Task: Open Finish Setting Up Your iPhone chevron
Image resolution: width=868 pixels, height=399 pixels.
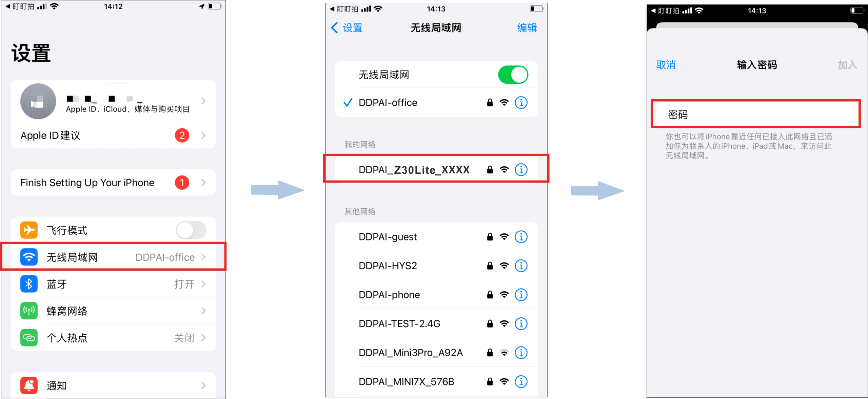Action: pos(203,183)
